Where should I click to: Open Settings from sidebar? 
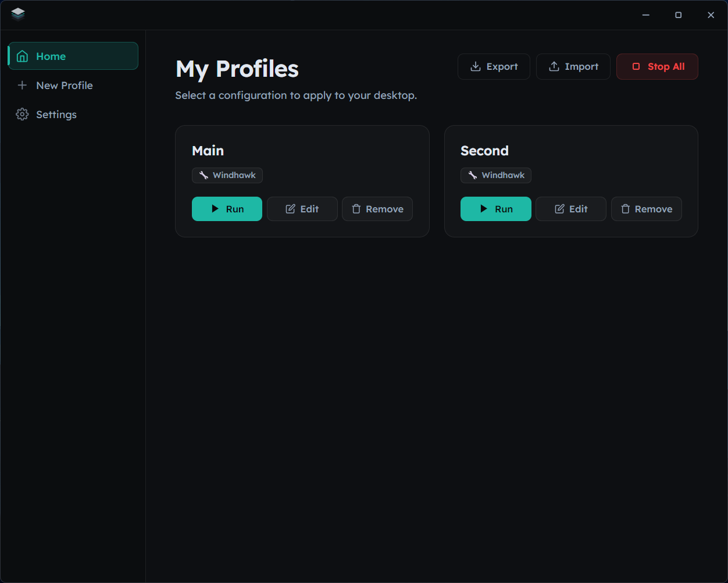pos(73,114)
